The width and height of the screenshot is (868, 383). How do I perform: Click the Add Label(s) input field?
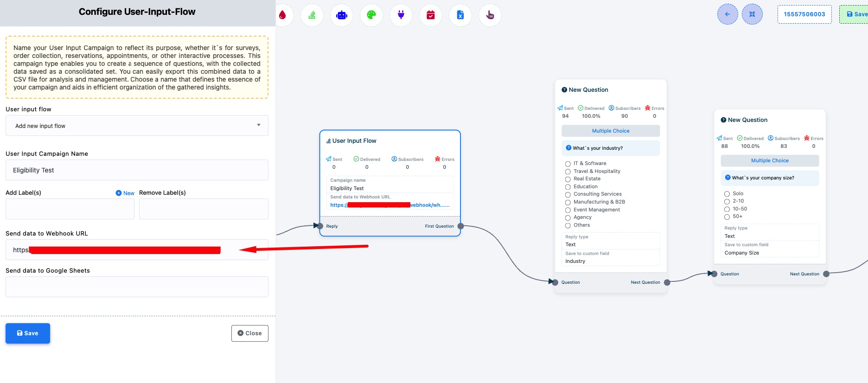[x=70, y=209]
